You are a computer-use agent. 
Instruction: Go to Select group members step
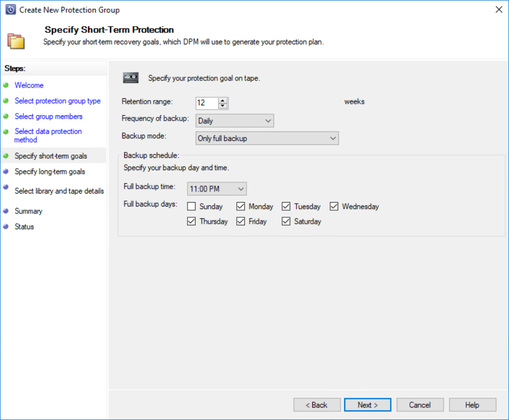tap(49, 116)
